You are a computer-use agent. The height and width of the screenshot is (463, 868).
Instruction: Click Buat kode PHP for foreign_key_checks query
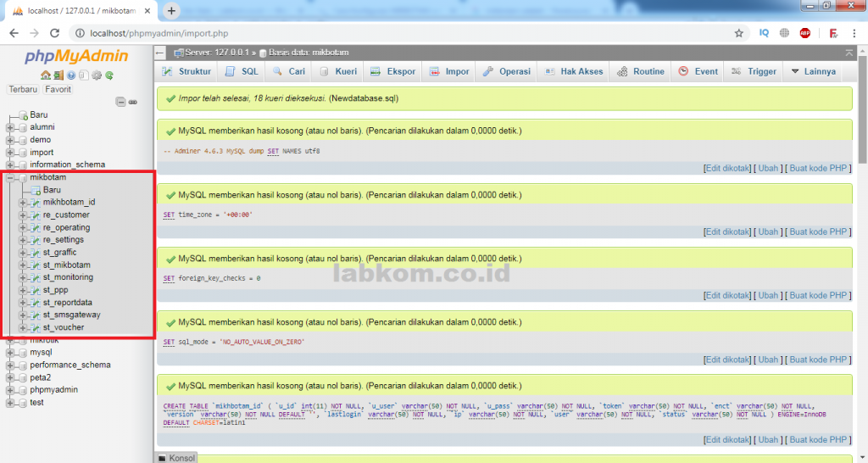[x=818, y=296]
